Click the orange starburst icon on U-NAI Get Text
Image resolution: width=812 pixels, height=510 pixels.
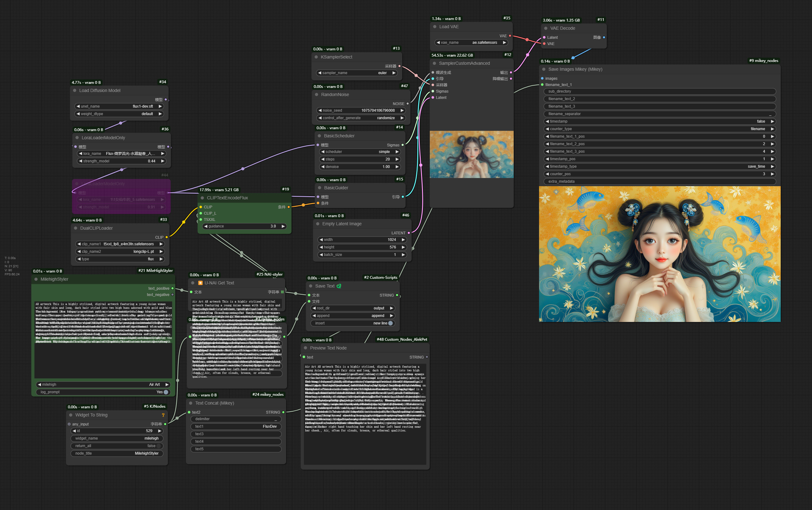[200, 283]
